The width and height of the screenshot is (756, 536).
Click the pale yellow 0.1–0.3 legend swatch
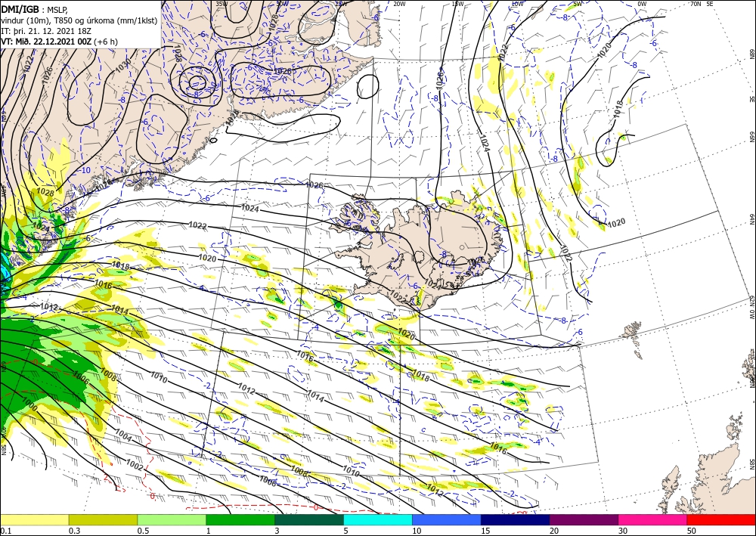pyautogui.click(x=34, y=519)
